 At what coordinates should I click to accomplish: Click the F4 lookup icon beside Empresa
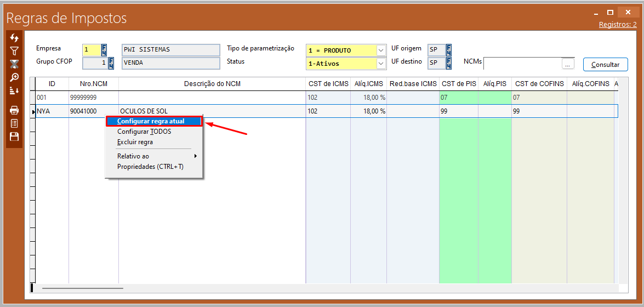[104, 50]
